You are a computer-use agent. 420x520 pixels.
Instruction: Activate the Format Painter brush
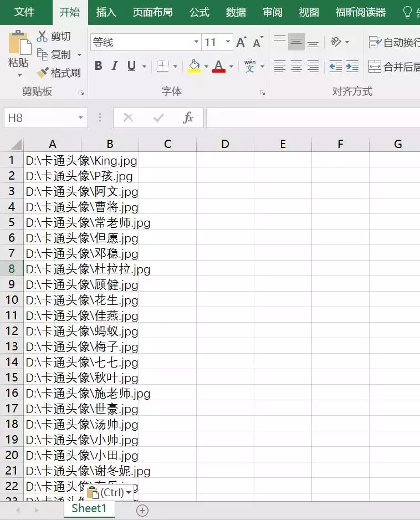point(43,72)
